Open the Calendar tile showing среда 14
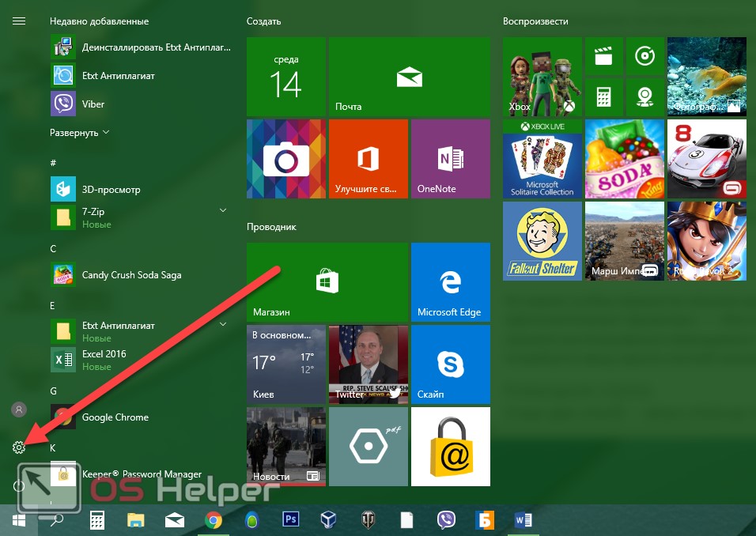 285,76
